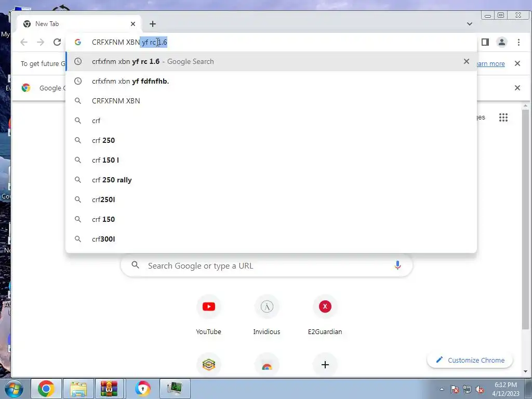The width and height of the screenshot is (532, 399).
Task: Open Windows Explorer from taskbar
Action: click(78, 389)
